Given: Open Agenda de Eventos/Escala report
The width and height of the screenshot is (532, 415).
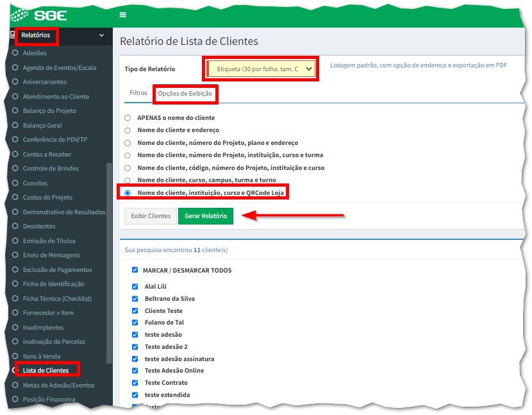Looking at the screenshot, I should [60, 67].
